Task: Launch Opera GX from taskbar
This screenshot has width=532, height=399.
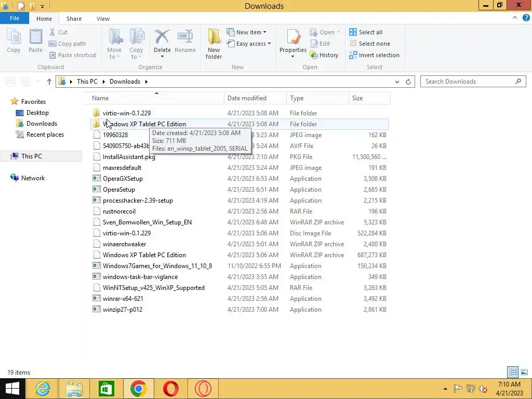Action: pos(203,389)
